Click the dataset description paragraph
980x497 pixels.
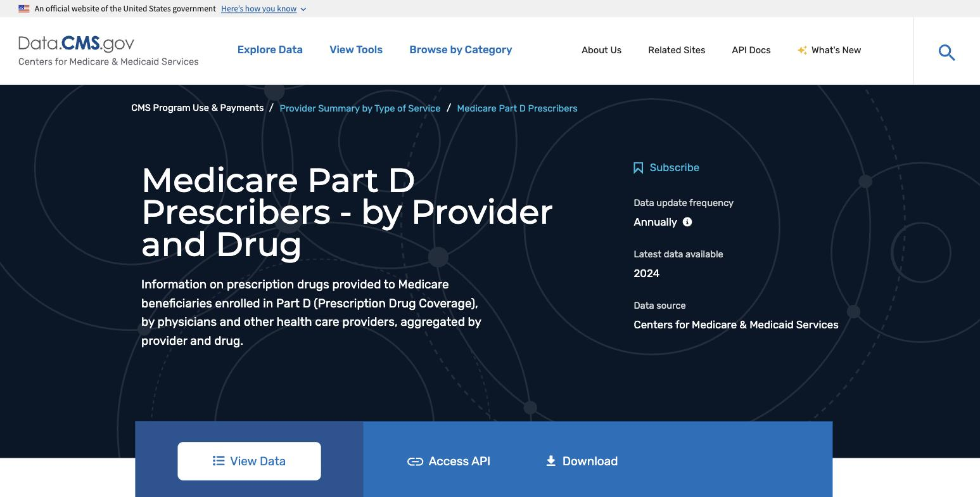click(311, 313)
